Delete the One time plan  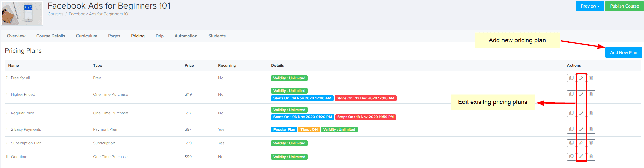tap(591, 156)
